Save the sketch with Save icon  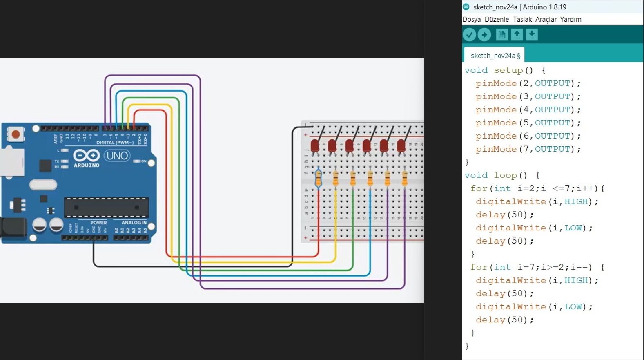532,35
